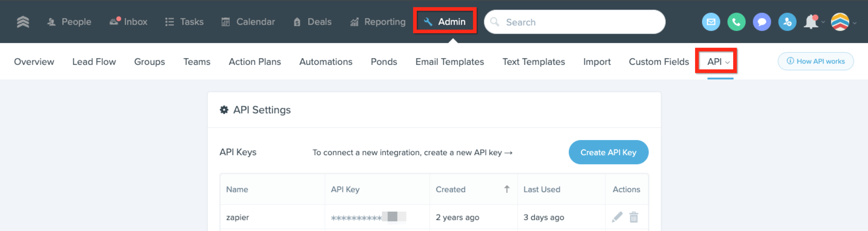Compose email with the envelope icon
Viewport: 868px width, 231px height.
(x=711, y=22)
